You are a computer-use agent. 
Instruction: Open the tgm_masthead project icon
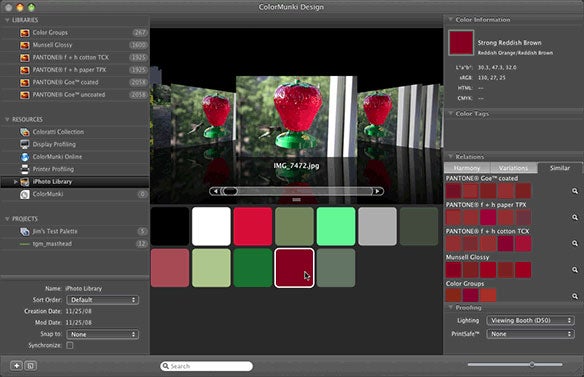coord(25,244)
